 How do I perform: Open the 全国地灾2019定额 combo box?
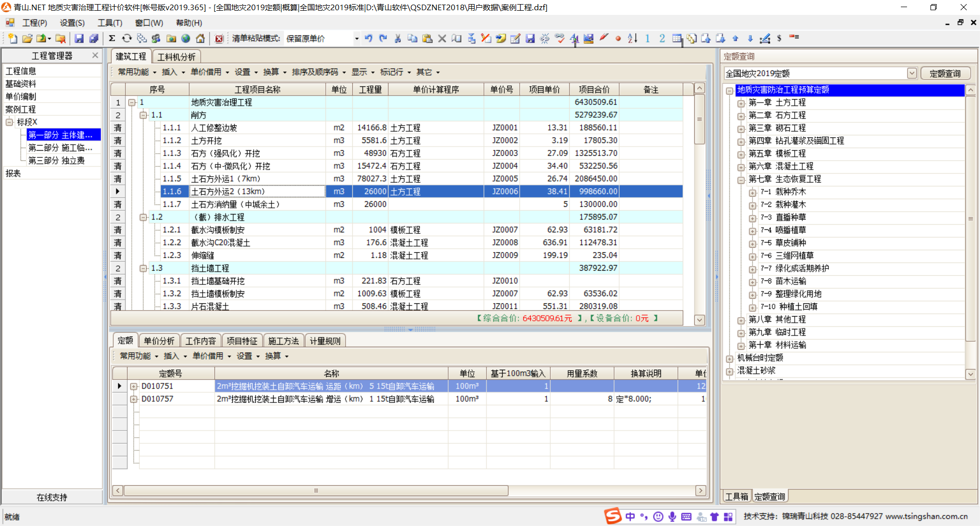pyautogui.click(x=912, y=74)
